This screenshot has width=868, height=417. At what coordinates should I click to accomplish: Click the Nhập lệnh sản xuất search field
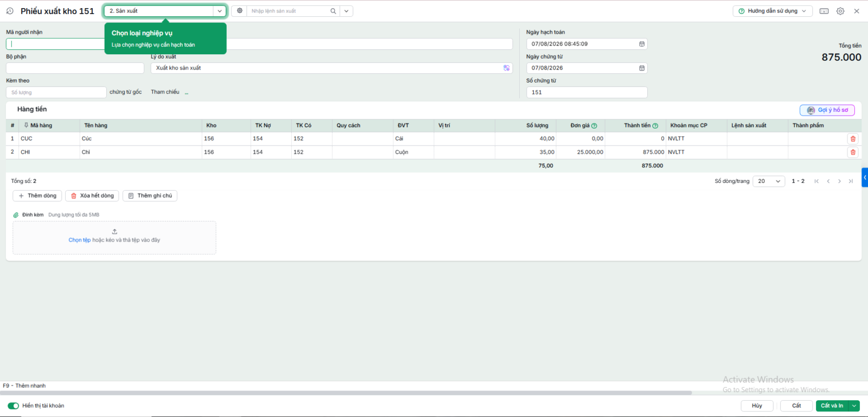pyautogui.click(x=289, y=11)
